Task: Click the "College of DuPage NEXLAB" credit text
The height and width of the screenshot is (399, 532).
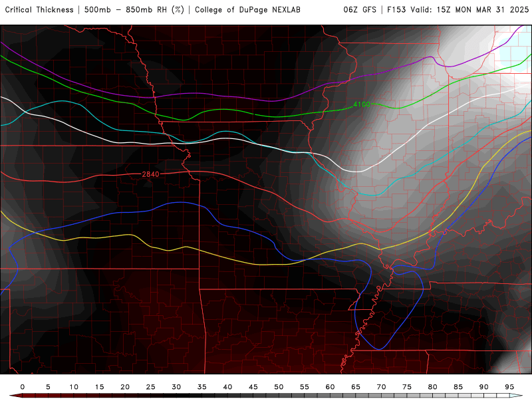Action: [x=247, y=10]
